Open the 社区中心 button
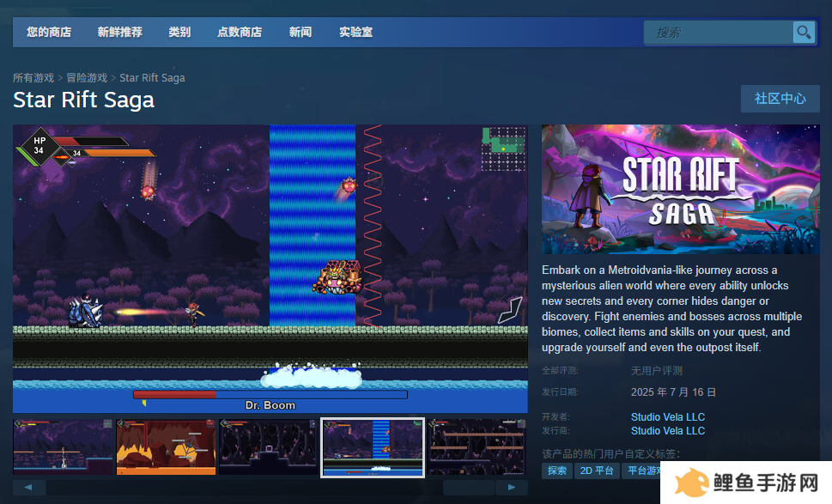The height and width of the screenshot is (504, 832). click(x=780, y=99)
